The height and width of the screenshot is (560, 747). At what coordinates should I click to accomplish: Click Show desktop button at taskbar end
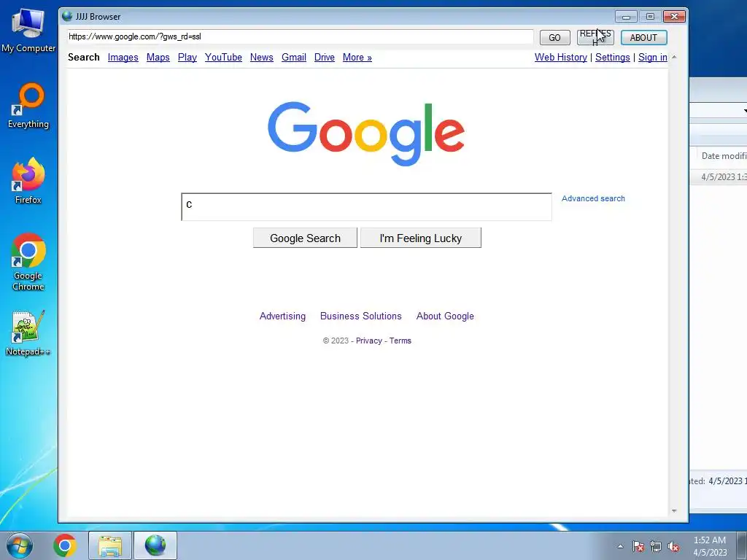(743, 545)
